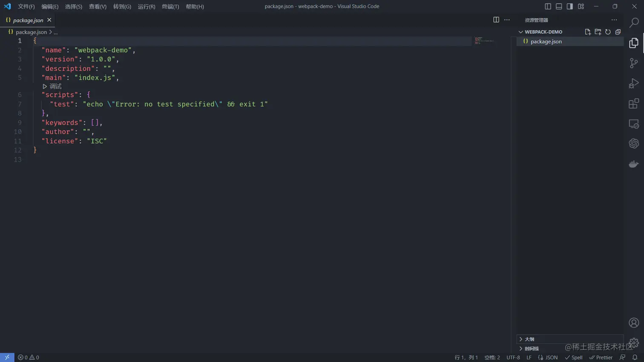The height and width of the screenshot is (362, 644).
Task: Open the Accounts menu icon
Action: (634, 323)
